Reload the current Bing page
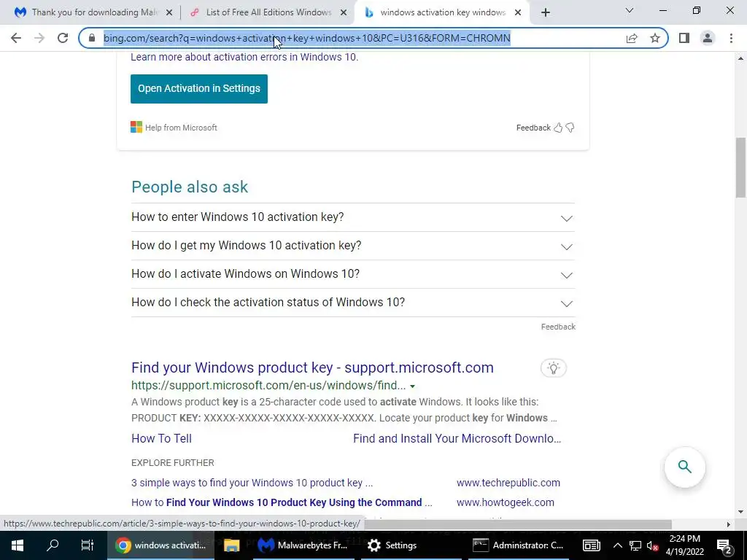 point(63,38)
